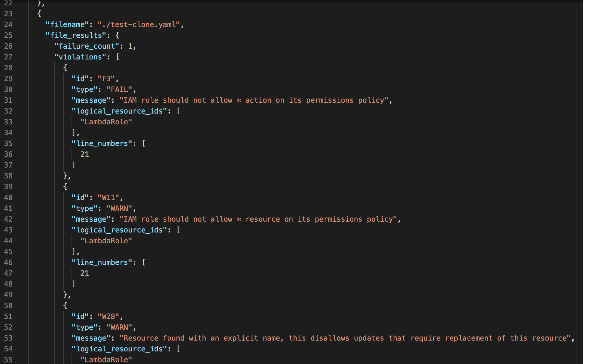The height and width of the screenshot is (364, 613).
Task: Click the "logical_resource_ids" key on line 54
Action: click(x=119, y=349)
